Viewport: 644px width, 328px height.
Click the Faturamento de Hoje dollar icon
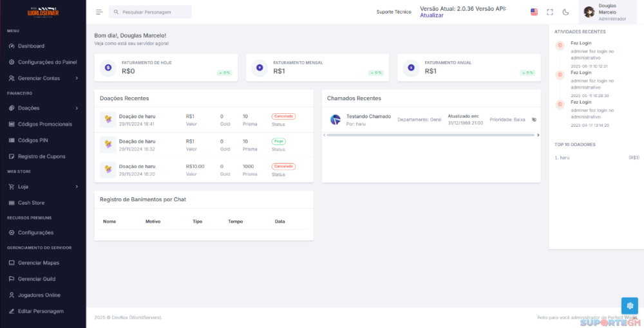(108, 68)
